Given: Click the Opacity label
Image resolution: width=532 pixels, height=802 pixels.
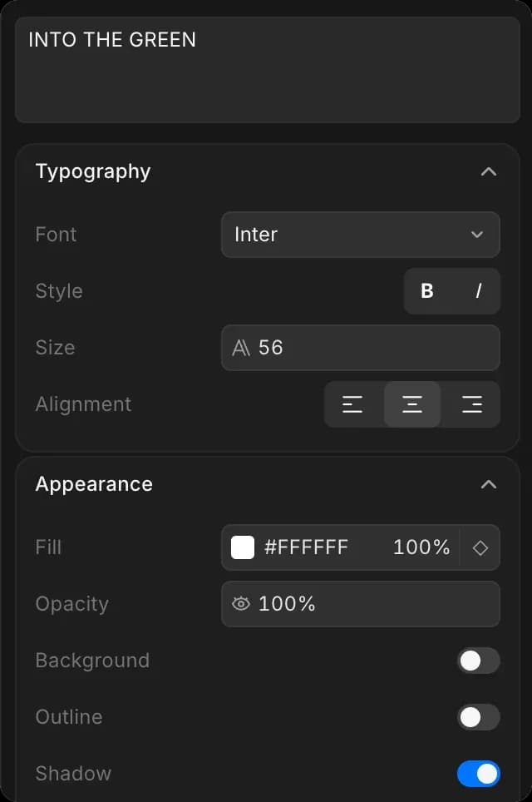Looking at the screenshot, I should [x=72, y=605].
